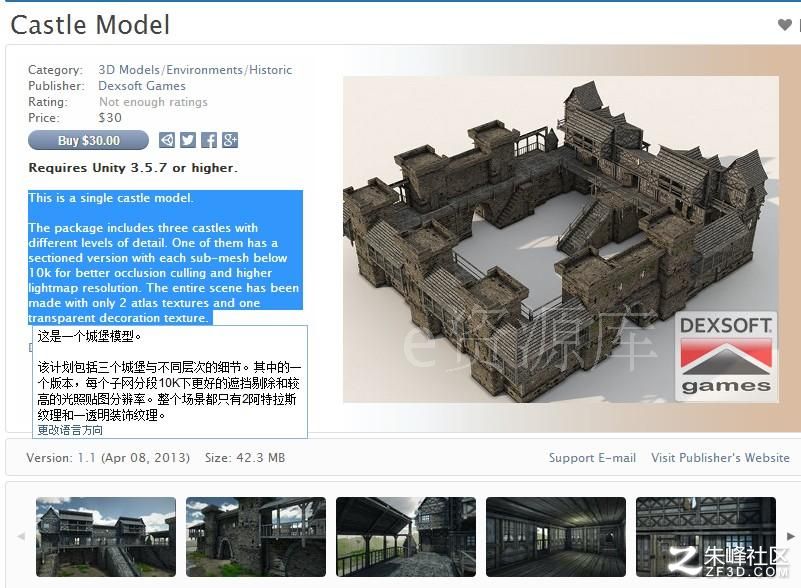Open the fifth thumbnail showing timber-framed interior
This screenshot has height=588, width=801.
705,537
